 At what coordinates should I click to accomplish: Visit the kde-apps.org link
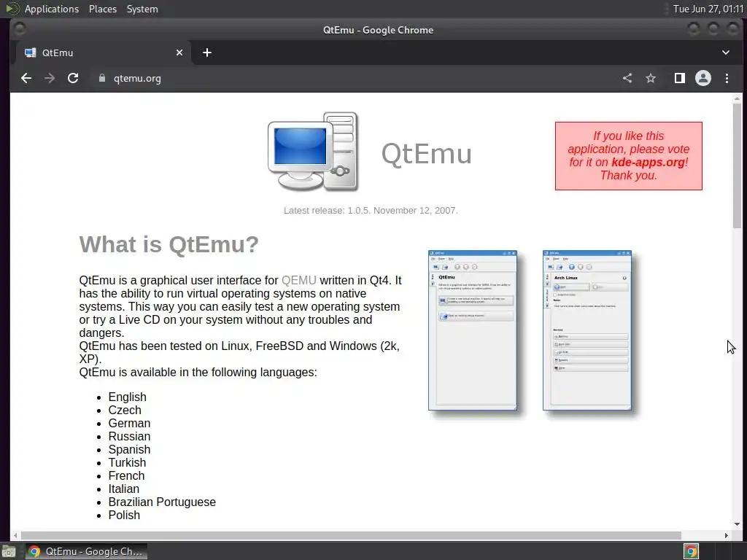pos(648,162)
